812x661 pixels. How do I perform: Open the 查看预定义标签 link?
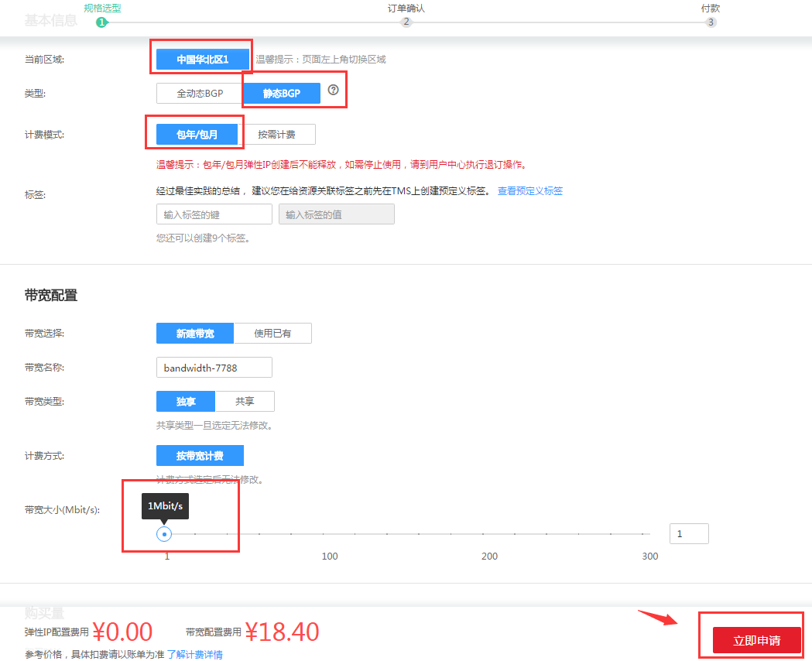(x=529, y=191)
